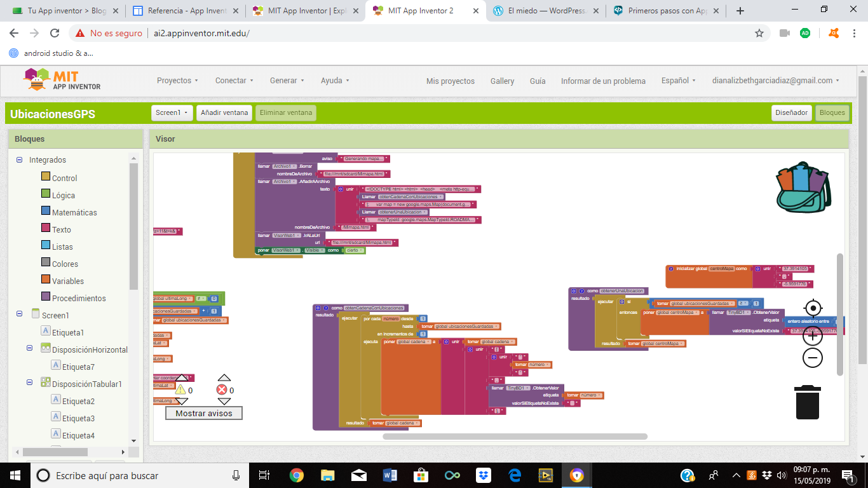Click the trash can icon
This screenshot has height=488, width=868.
(x=808, y=403)
